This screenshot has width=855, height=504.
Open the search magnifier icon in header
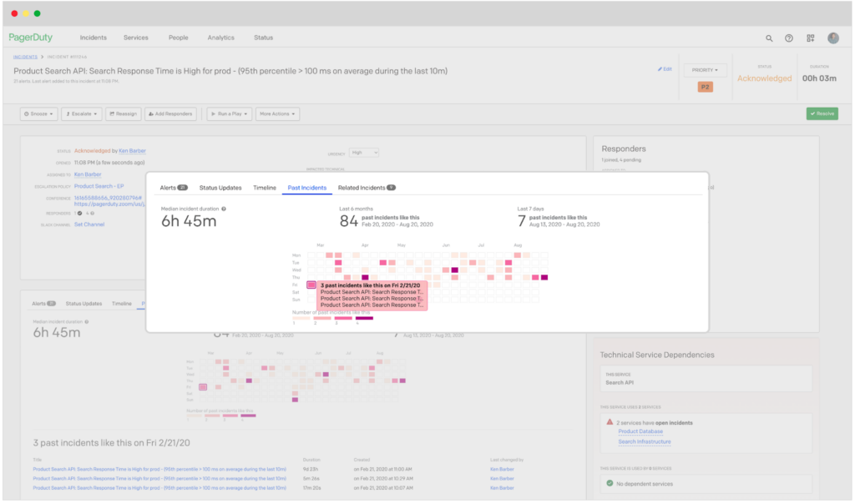[769, 38]
